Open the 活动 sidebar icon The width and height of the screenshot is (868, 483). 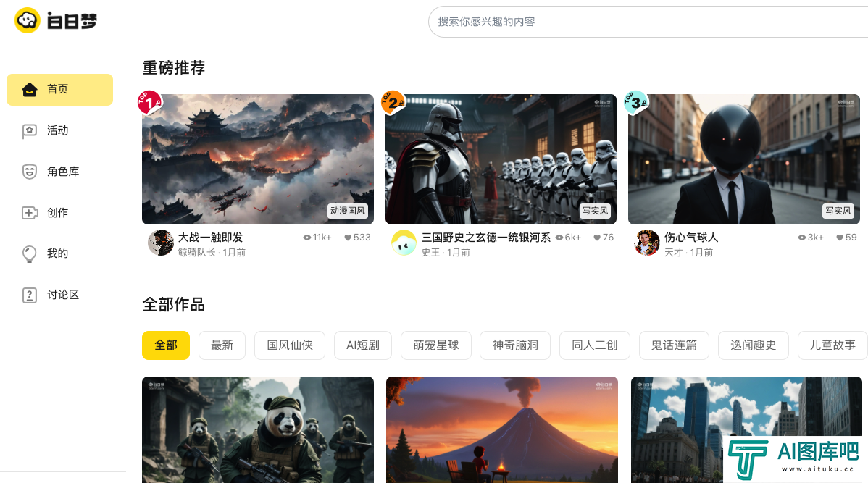tap(29, 130)
